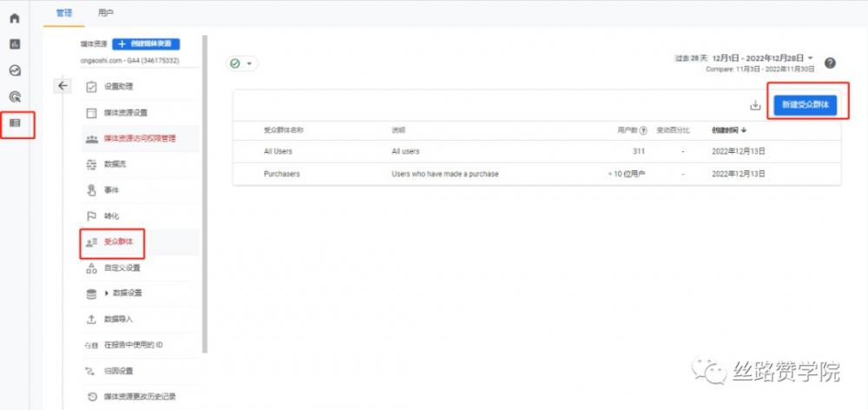Open the Explore icon in sidebar
The height and width of the screenshot is (410, 868).
click(x=15, y=70)
